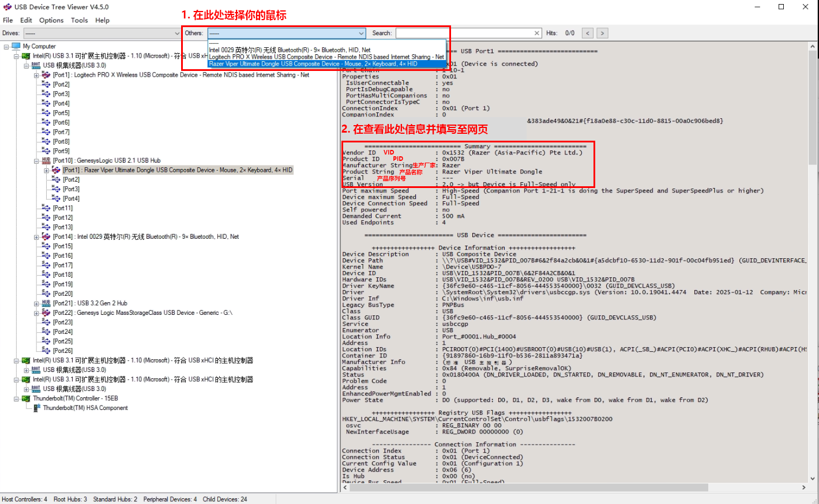Collapse the first Intel USB 3.1 host controller

[x=16, y=56]
